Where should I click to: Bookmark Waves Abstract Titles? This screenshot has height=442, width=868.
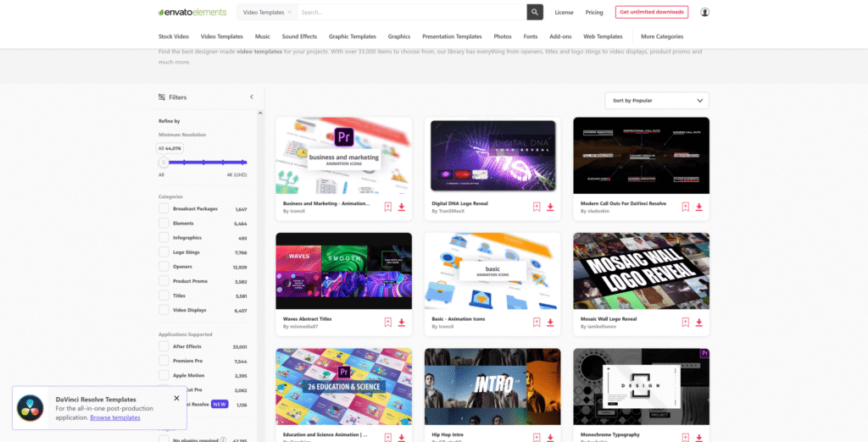pos(388,323)
